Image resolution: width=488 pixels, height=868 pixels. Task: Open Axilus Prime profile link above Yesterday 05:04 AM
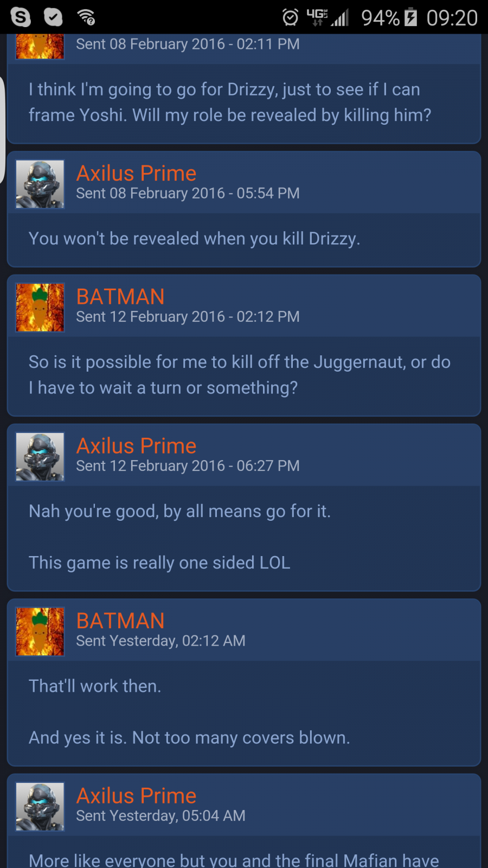point(136,796)
